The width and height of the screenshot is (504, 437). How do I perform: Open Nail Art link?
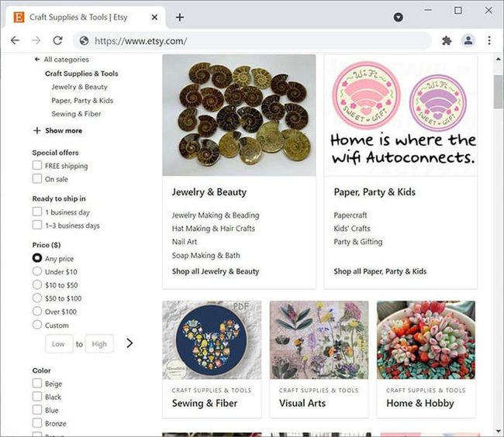[x=185, y=242]
